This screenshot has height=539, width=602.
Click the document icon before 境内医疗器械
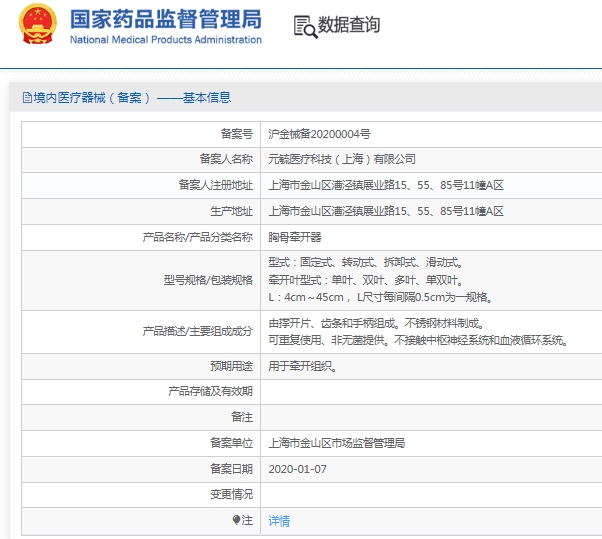(x=27, y=98)
